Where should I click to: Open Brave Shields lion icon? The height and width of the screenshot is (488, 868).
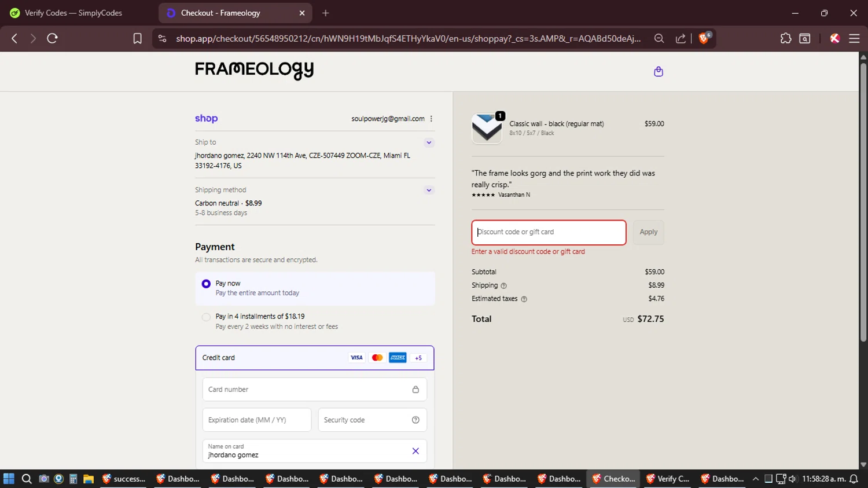704,38
